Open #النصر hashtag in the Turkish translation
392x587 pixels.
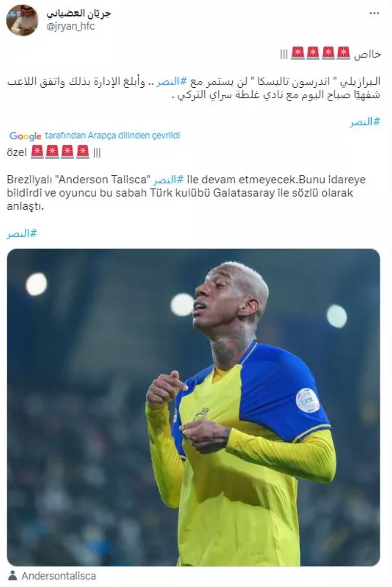(168, 180)
